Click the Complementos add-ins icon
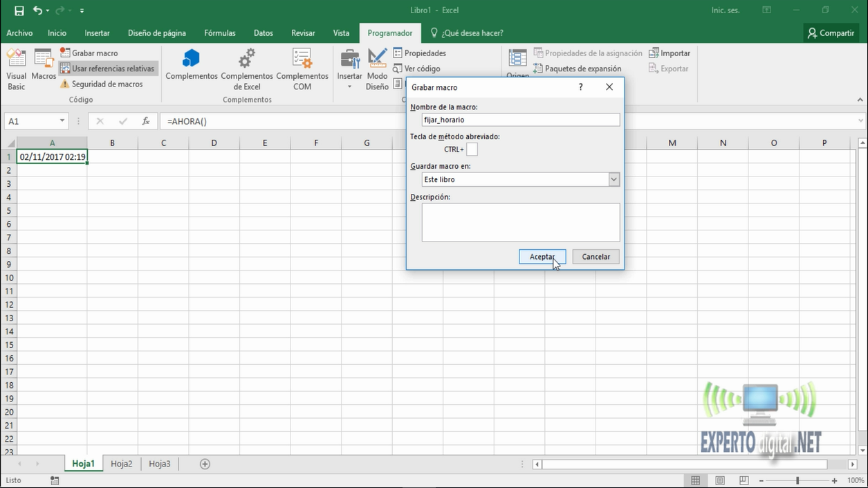Image resolution: width=868 pixels, height=488 pixels. point(192,60)
